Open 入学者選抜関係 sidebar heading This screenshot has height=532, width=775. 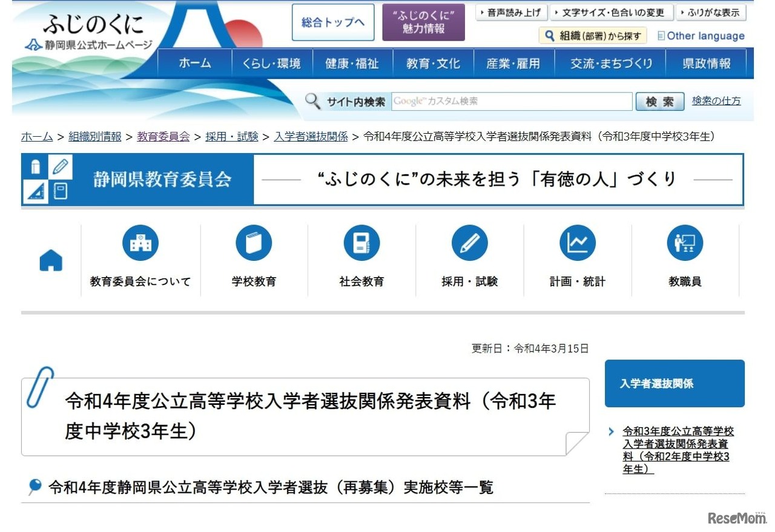pos(674,383)
